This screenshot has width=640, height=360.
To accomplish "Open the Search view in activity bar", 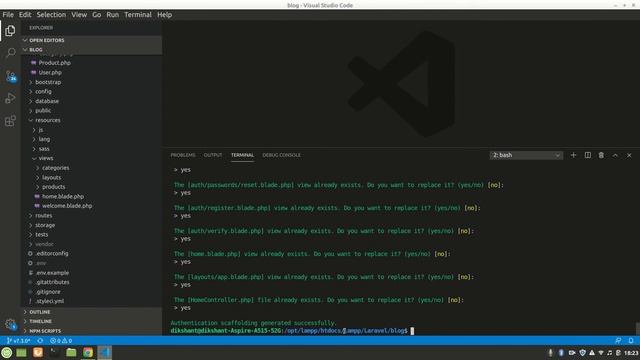I will pos(11,53).
